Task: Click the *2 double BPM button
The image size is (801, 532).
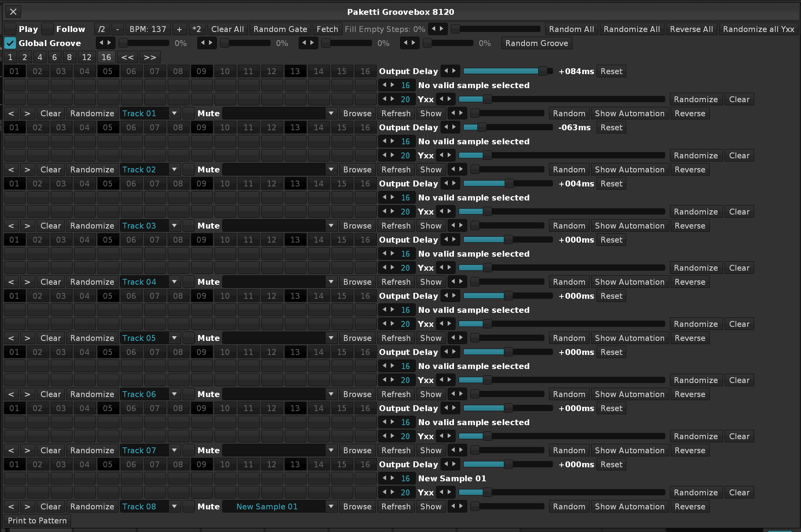Action: point(197,29)
